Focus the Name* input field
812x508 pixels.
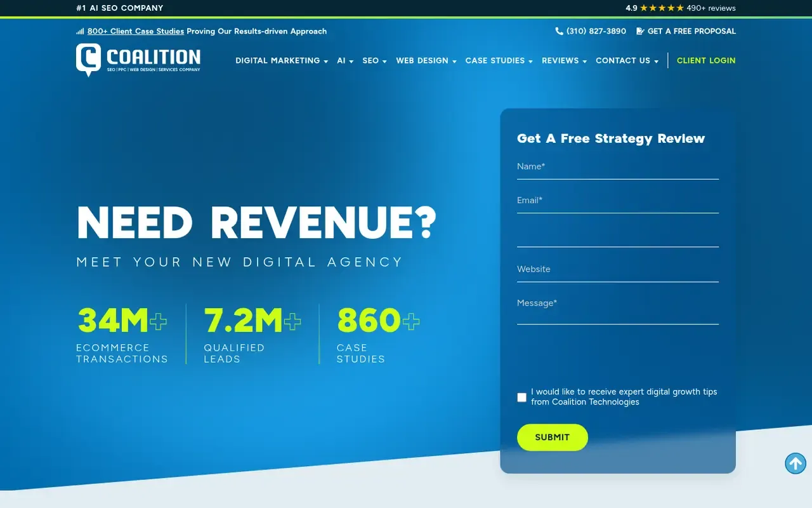(618, 167)
